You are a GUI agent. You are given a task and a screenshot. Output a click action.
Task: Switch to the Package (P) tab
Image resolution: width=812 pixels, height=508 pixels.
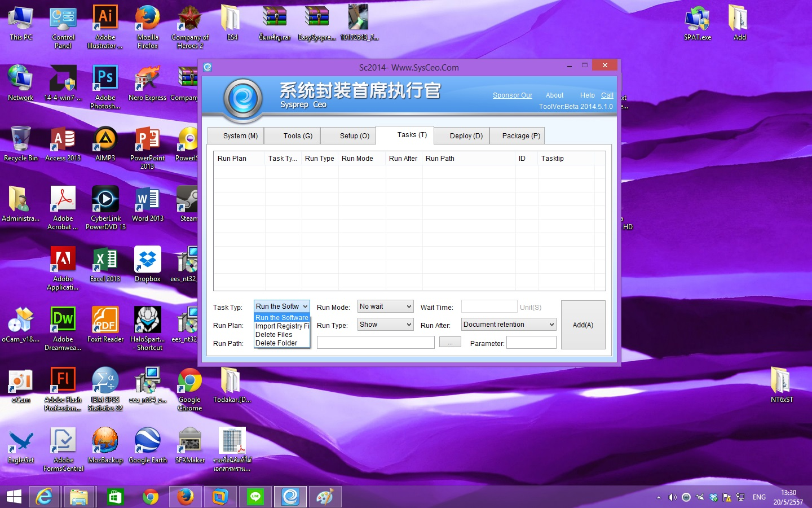click(518, 136)
